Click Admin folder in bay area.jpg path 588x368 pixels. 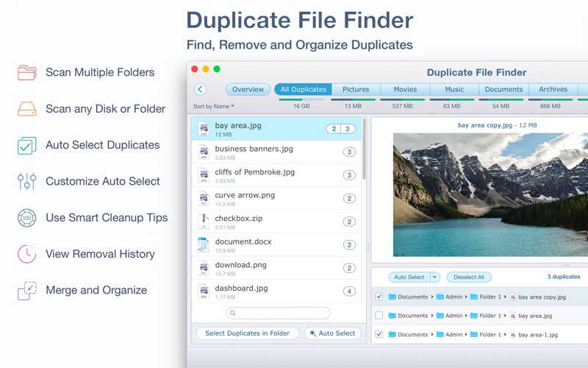tap(450, 316)
